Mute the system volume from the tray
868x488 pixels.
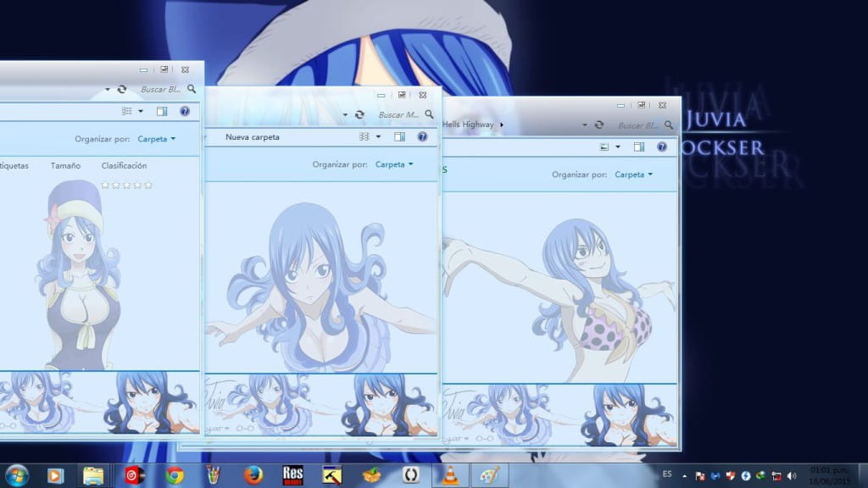tap(791, 475)
